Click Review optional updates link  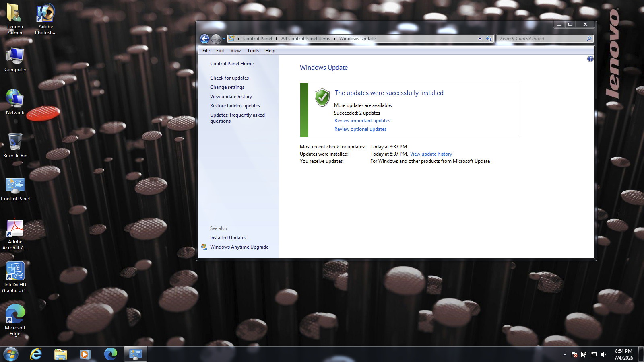pos(360,129)
